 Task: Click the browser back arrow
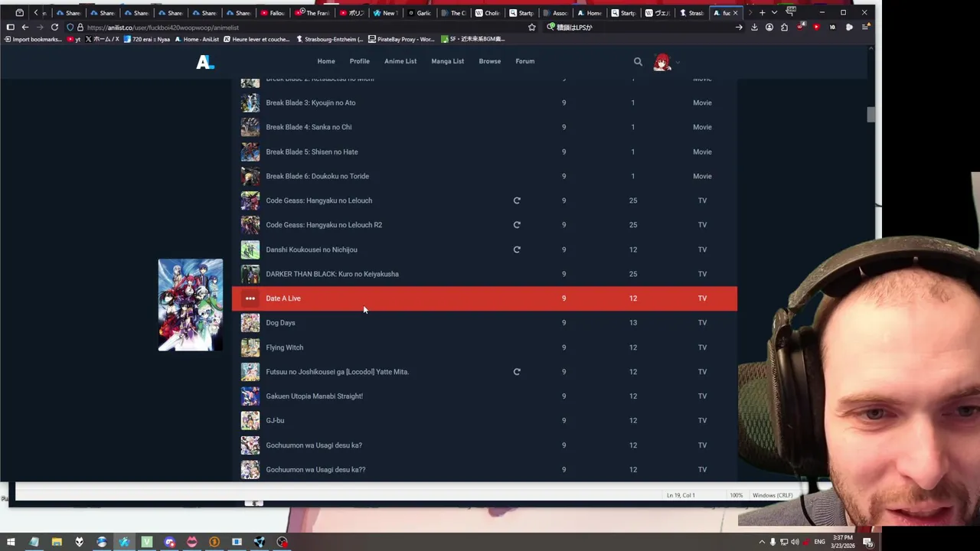pyautogui.click(x=25, y=28)
